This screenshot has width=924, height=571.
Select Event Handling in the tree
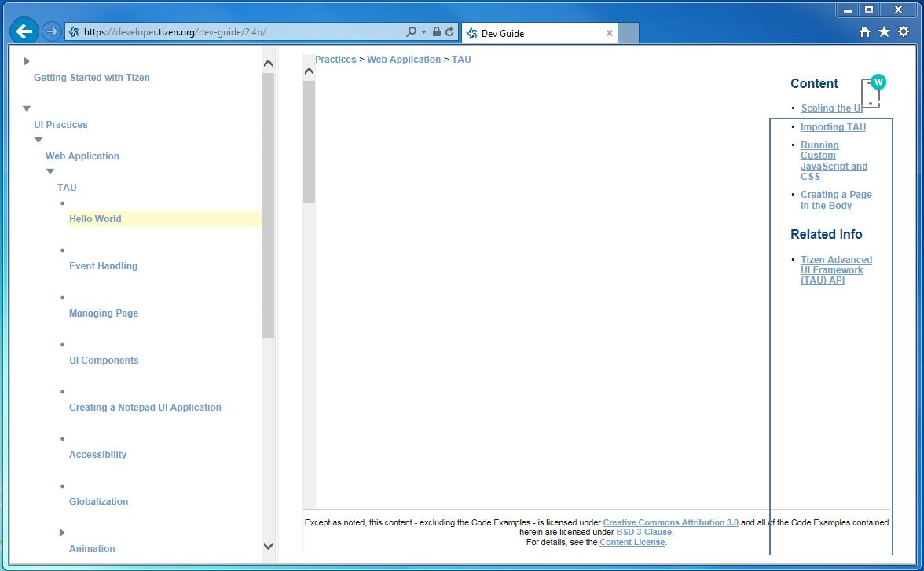point(103,266)
